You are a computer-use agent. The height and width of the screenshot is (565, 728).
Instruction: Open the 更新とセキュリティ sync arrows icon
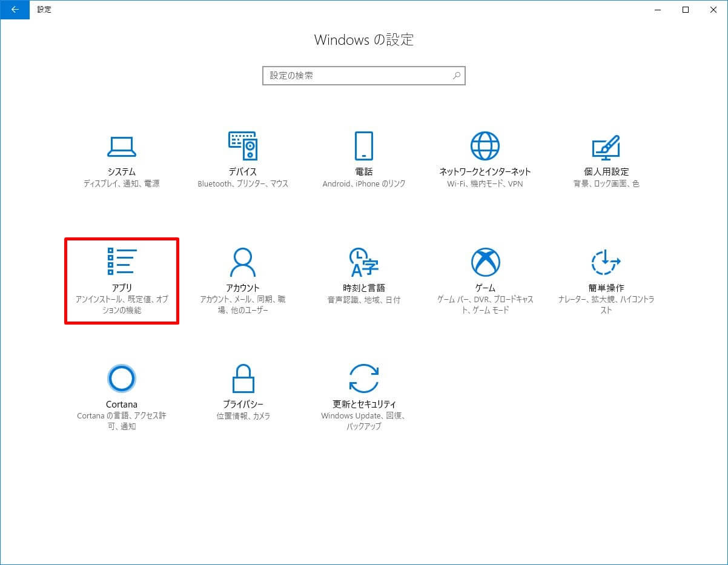[x=364, y=378]
